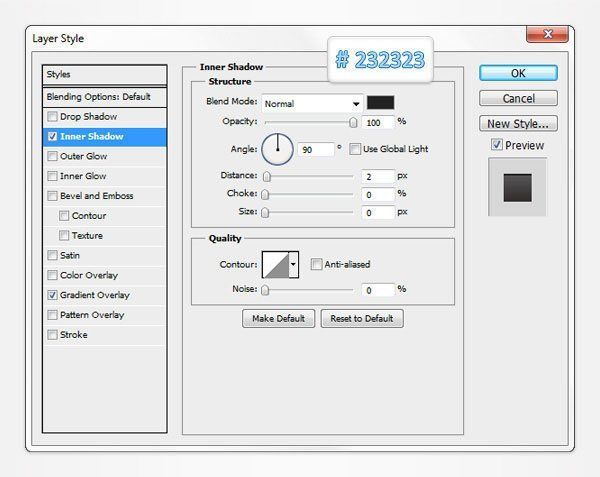Screen dimensions: 600x477
Task: Click the Noise slider handle
Action: 265,290
